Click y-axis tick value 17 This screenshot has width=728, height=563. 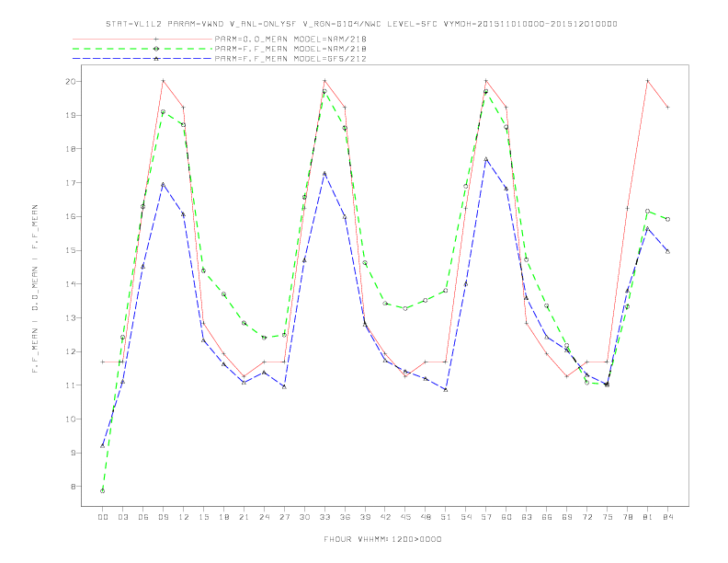click(71, 183)
